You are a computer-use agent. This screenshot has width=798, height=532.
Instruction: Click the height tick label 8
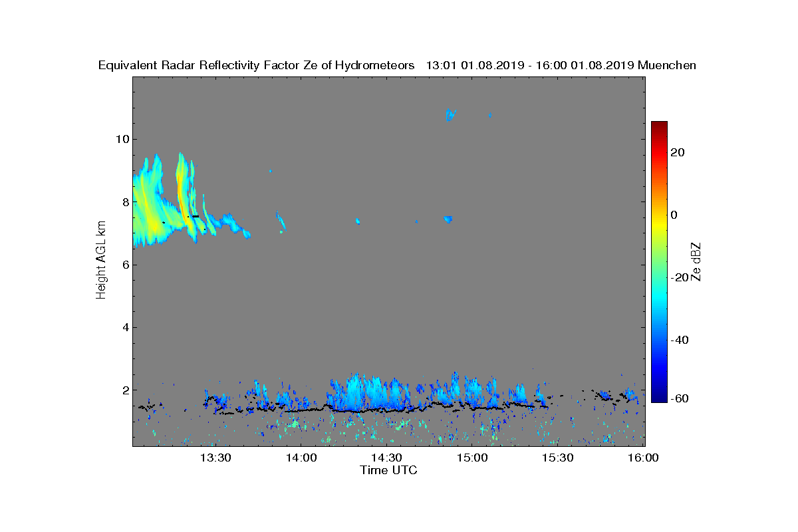tap(124, 201)
